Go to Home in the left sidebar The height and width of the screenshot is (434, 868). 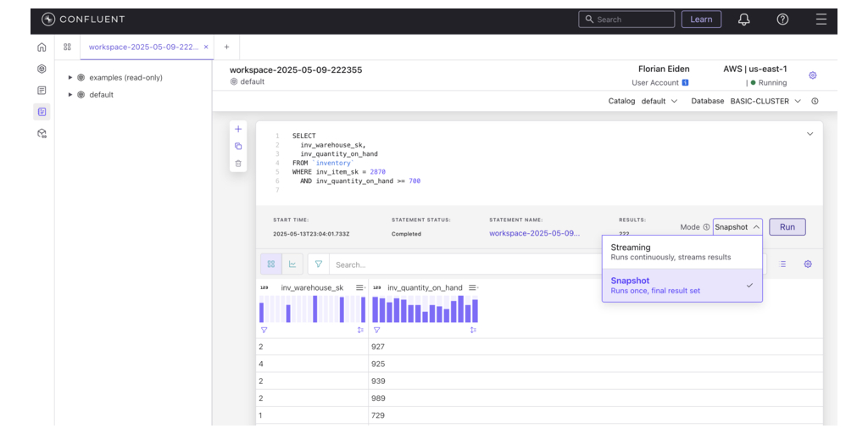pyautogui.click(x=42, y=47)
